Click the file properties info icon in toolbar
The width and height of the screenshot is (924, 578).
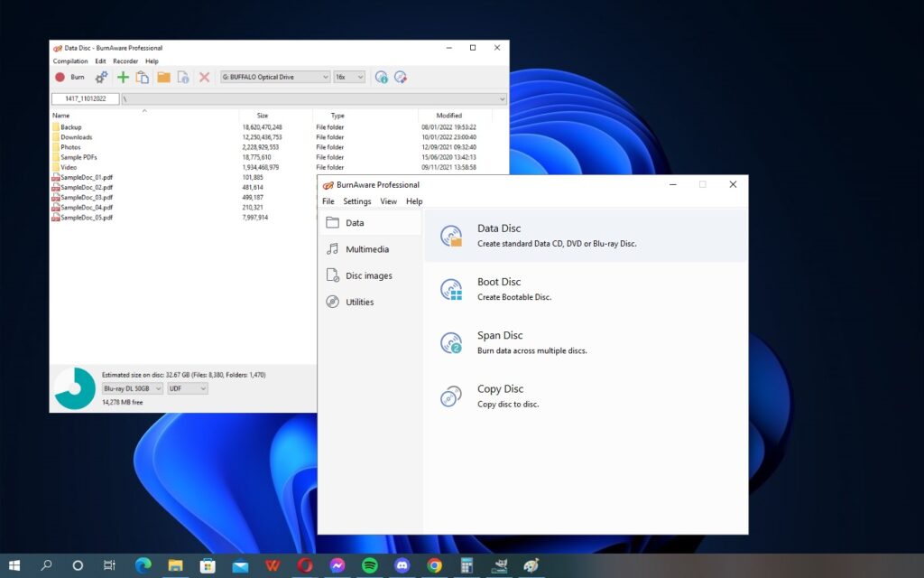[183, 77]
